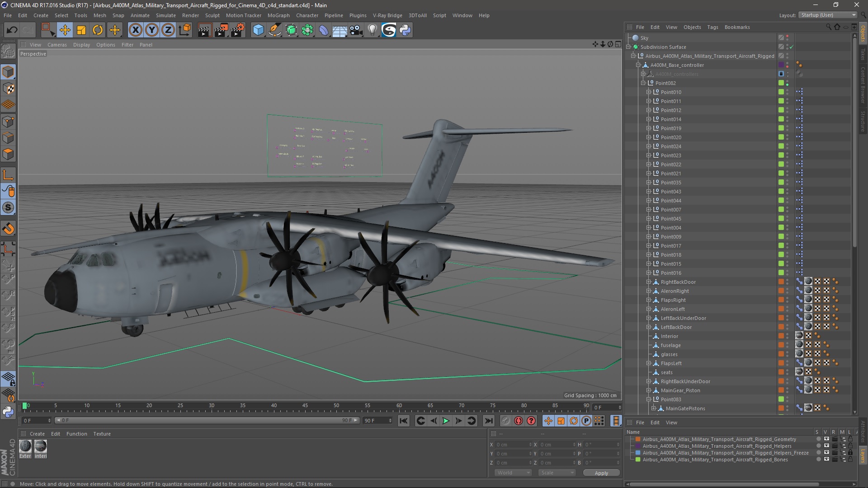
Task: Open the World coordinate dropdown
Action: pos(513,473)
